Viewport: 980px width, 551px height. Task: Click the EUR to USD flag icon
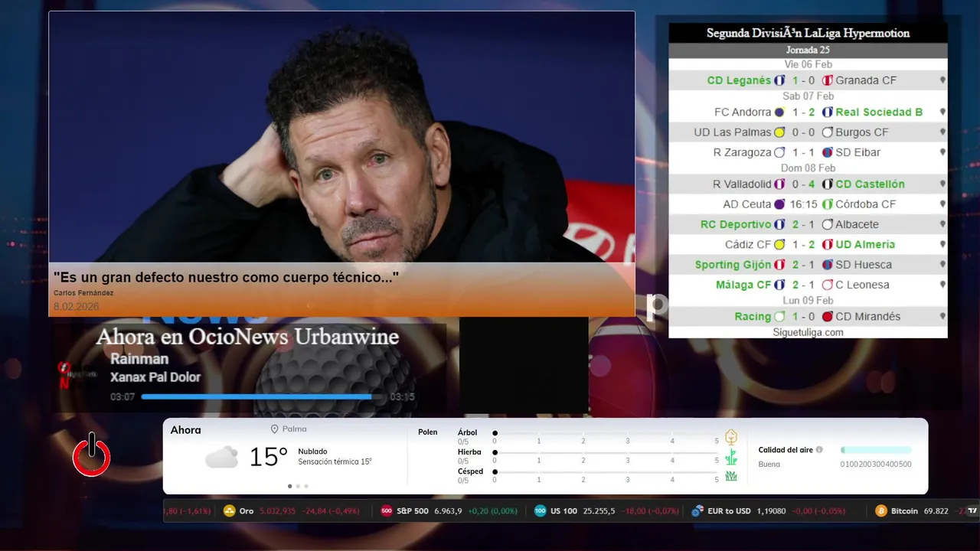coord(697,511)
